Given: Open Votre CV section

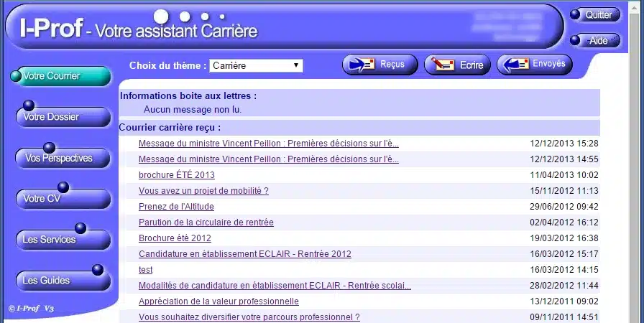Looking at the screenshot, I should [x=63, y=199].
